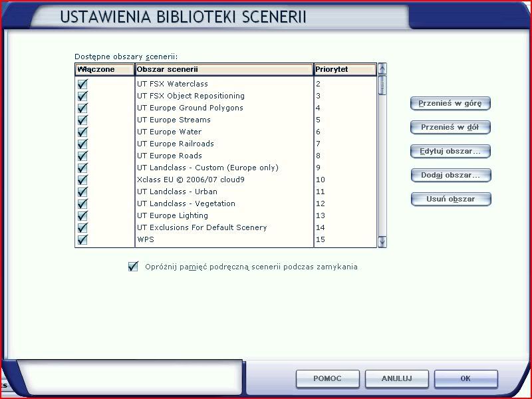This screenshot has height=399, width=532.
Task: Toggle 'Opróżnij pamięć podręczną scenerii' checkbox
Action: (x=133, y=267)
